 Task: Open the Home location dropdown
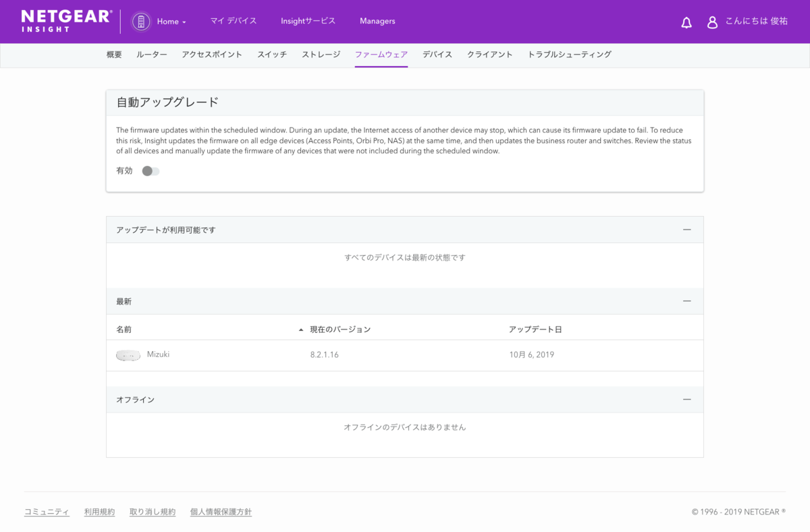[171, 22]
